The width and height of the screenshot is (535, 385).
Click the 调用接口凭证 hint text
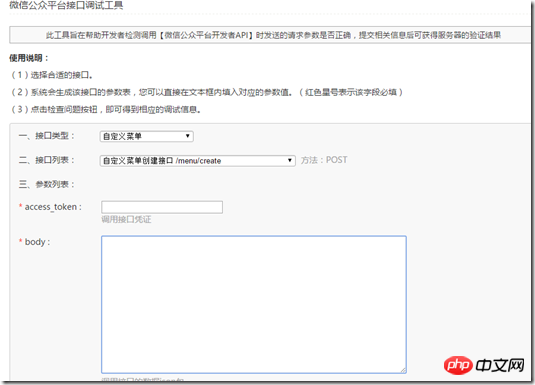(x=126, y=219)
